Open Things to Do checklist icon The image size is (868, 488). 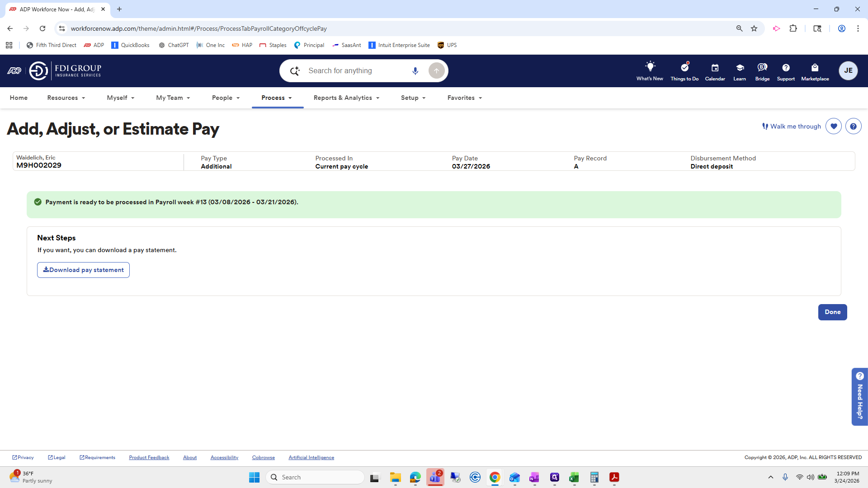point(684,71)
